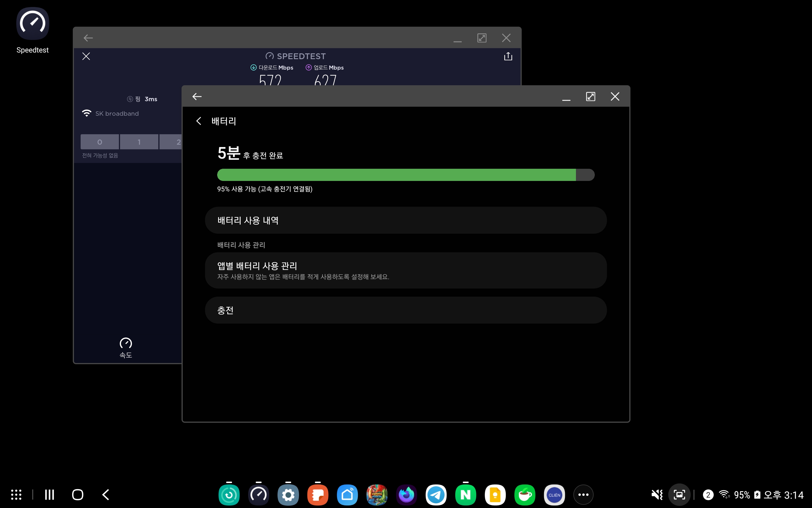Viewport: 812px width, 508px height.
Task: Close Speedtest results with the X icon
Action: click(x=86, y=57)
